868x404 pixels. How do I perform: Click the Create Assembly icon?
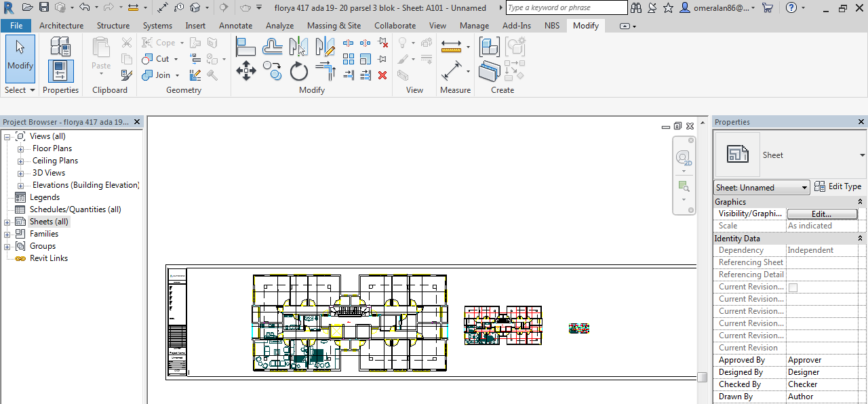pyautogui.click(x=490, y=47)
